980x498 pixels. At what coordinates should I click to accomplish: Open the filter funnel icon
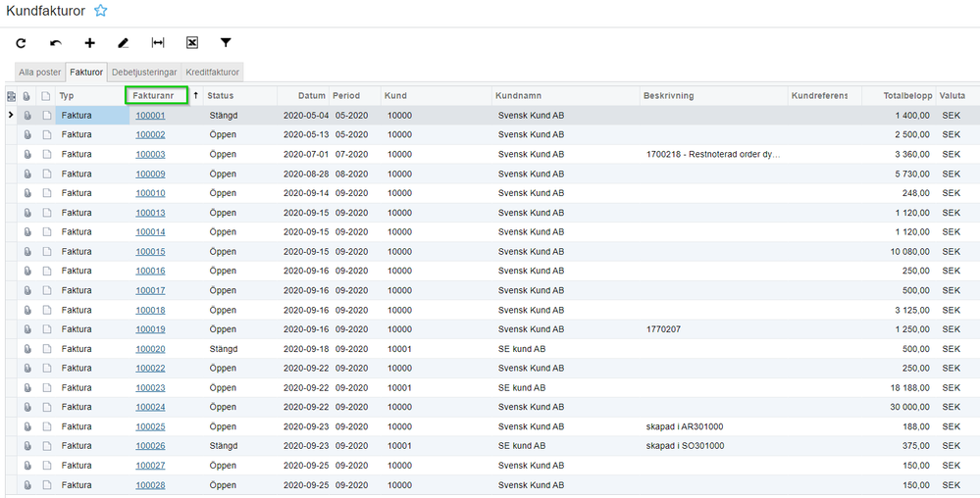pos(226,42)
